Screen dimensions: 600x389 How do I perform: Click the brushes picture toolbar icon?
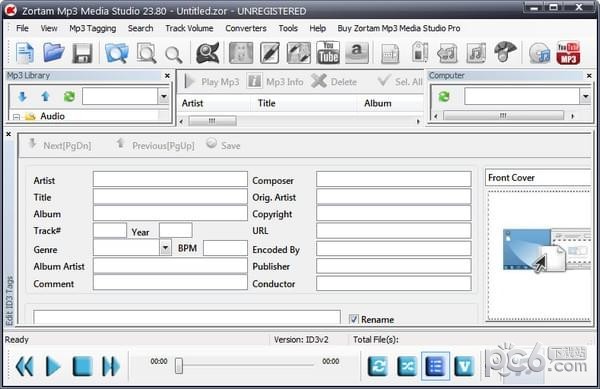[x=299, y=53]
